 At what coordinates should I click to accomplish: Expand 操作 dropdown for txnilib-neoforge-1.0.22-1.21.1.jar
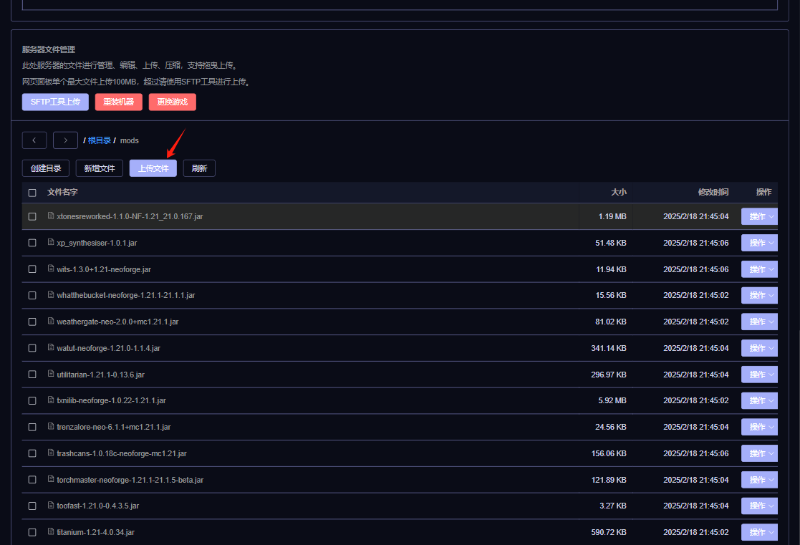759,400
